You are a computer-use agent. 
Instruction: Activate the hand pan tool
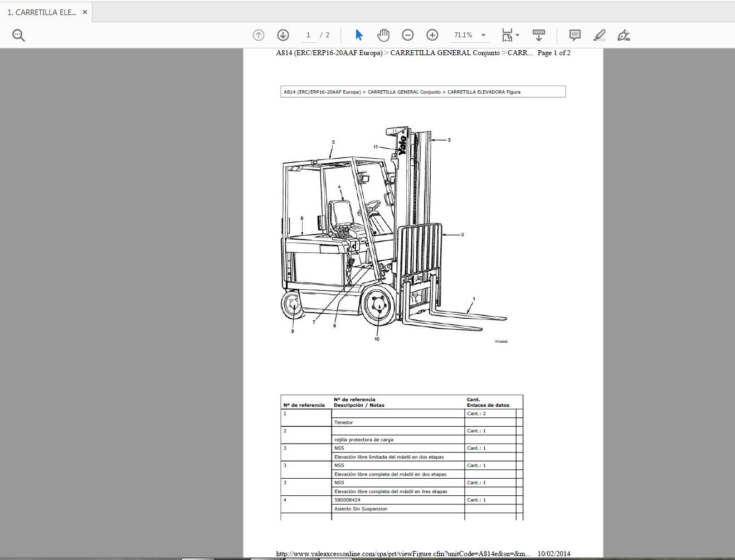[x=383, y=35]
